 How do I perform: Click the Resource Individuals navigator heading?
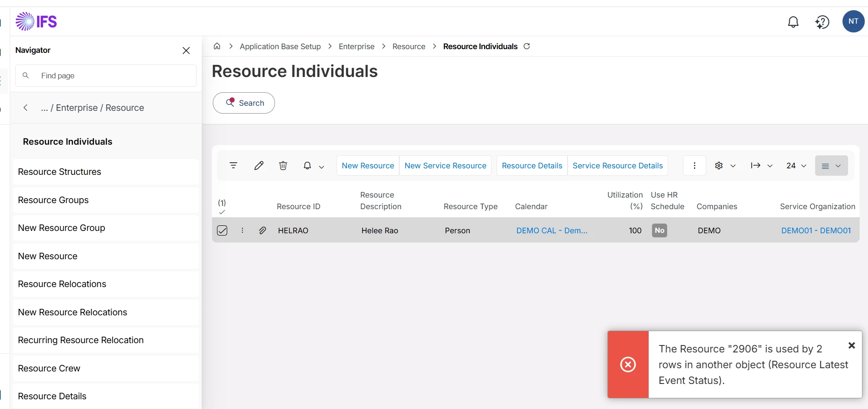68,141
